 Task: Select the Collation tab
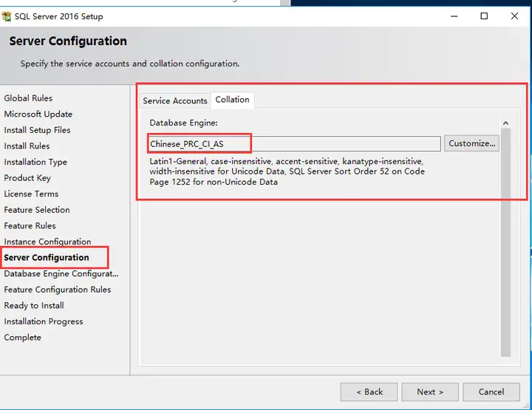(x=233, y=100)
